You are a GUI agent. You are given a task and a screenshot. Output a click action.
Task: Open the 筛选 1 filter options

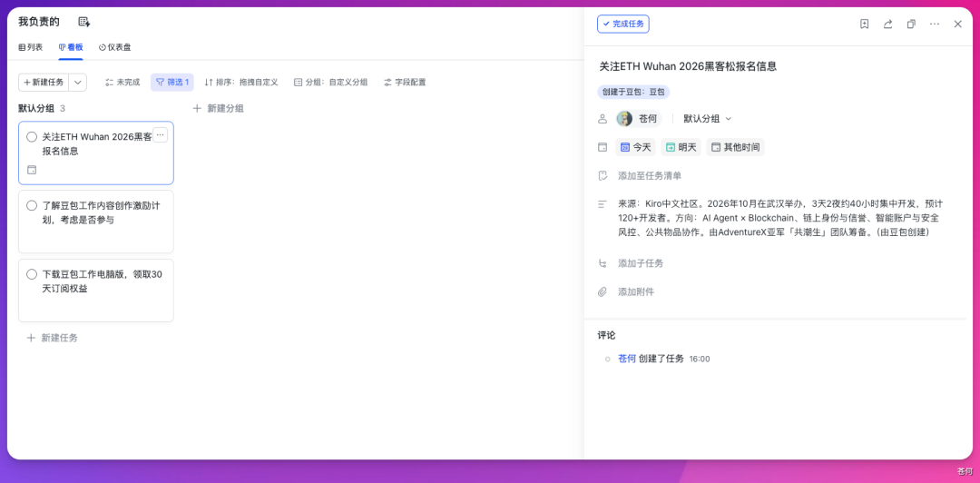171,82
